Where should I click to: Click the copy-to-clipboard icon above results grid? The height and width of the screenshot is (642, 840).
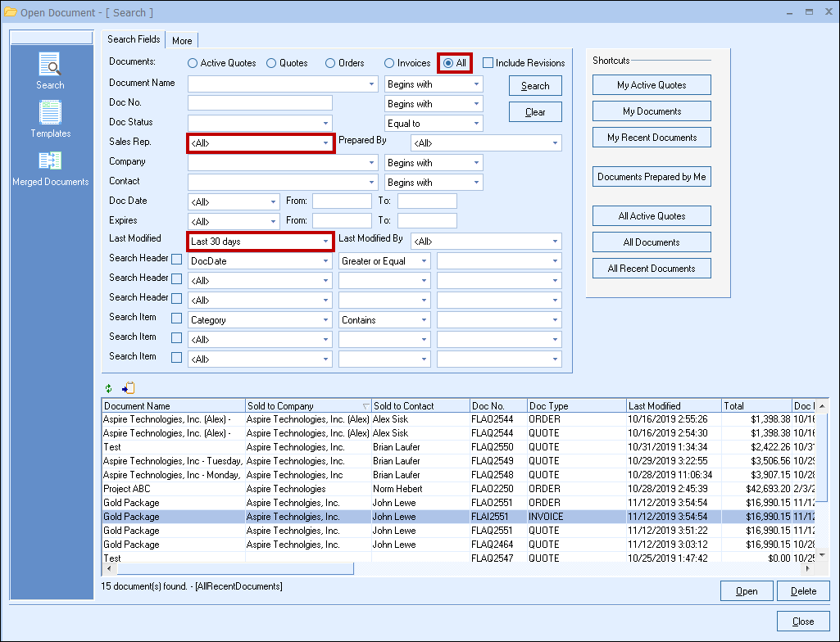tap(128, 388)
